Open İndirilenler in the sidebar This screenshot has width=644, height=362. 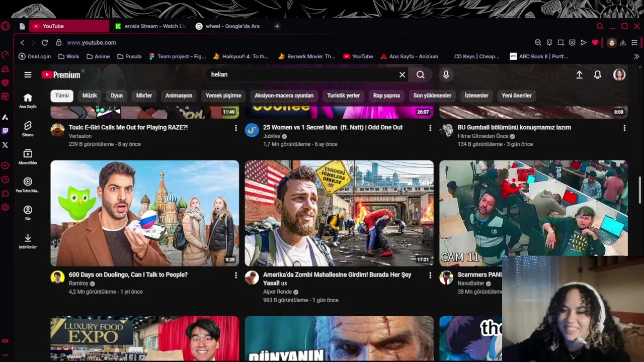28,241
